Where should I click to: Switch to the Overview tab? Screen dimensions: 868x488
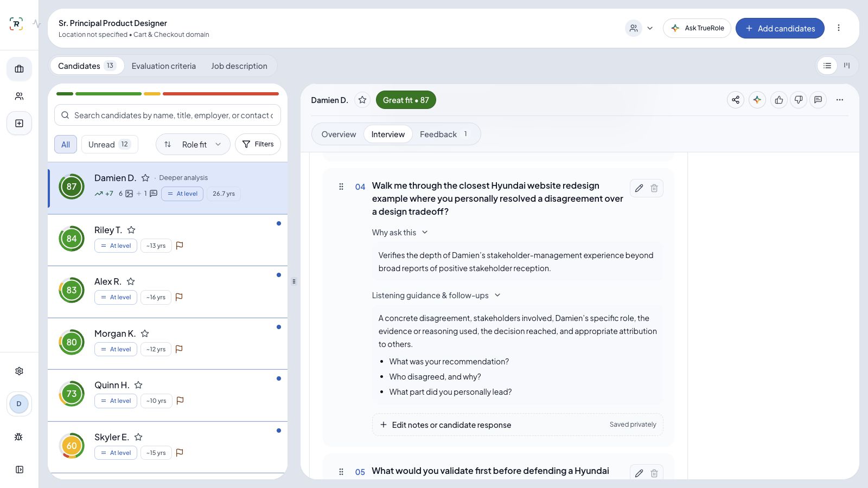click(x=339, y=134)
